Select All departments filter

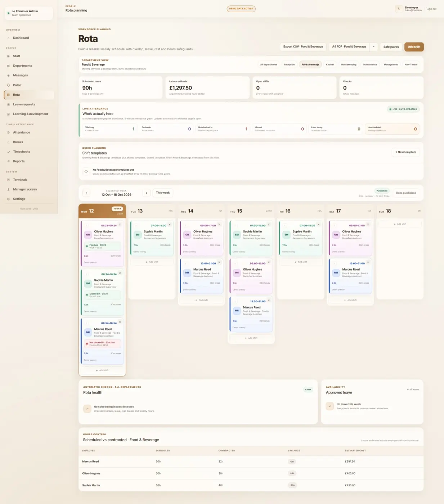(x=269, y=65)
